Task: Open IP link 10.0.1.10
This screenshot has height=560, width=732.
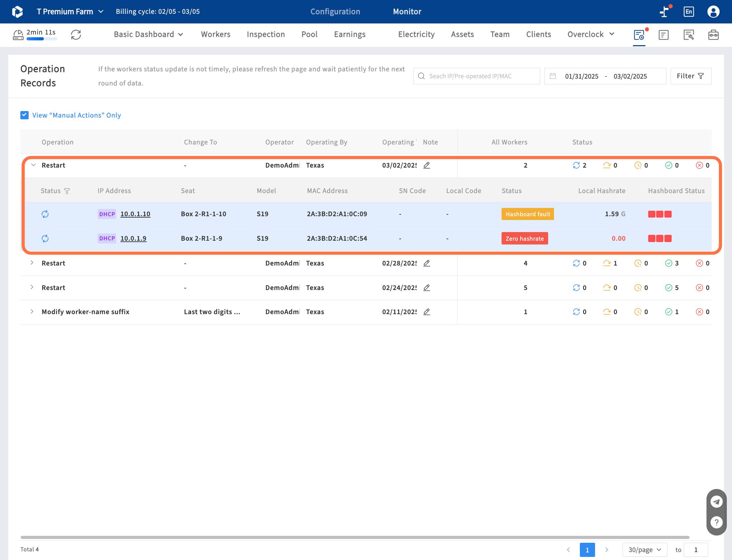Action: [x=135, y=214]
